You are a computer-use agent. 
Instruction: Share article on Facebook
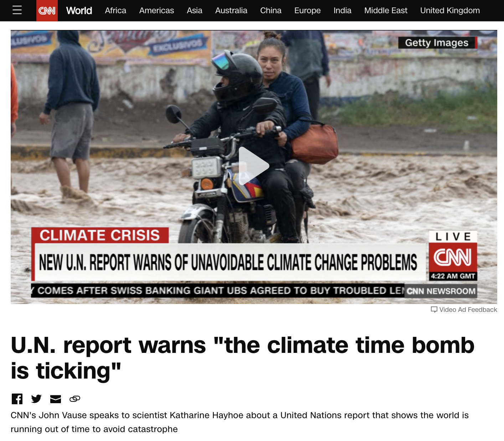17,399
